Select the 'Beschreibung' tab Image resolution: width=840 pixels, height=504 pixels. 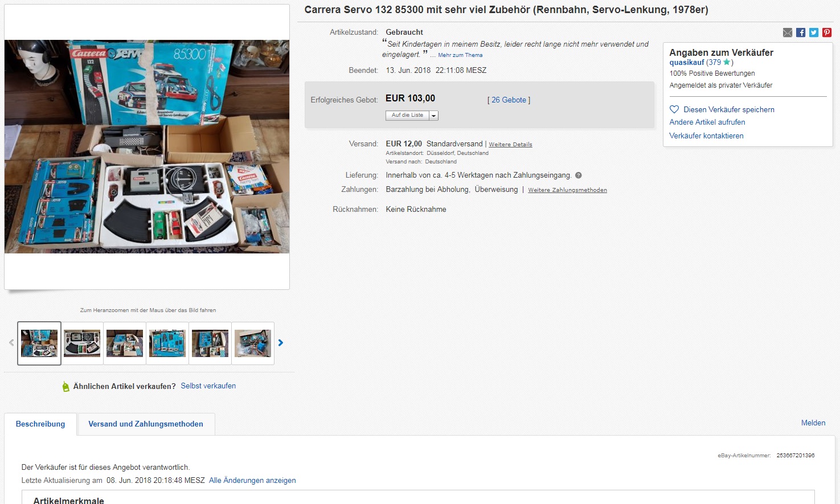[x=40, y=424]
